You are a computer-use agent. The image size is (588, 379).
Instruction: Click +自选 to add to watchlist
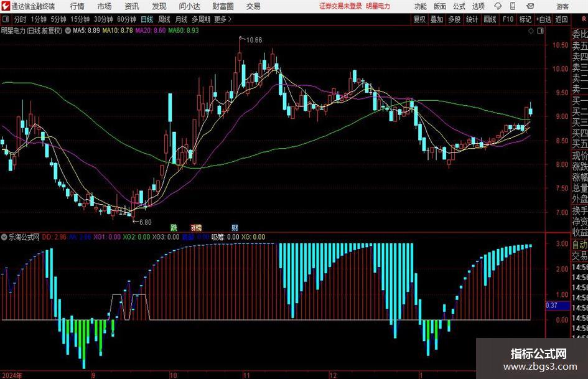(543, 19)
